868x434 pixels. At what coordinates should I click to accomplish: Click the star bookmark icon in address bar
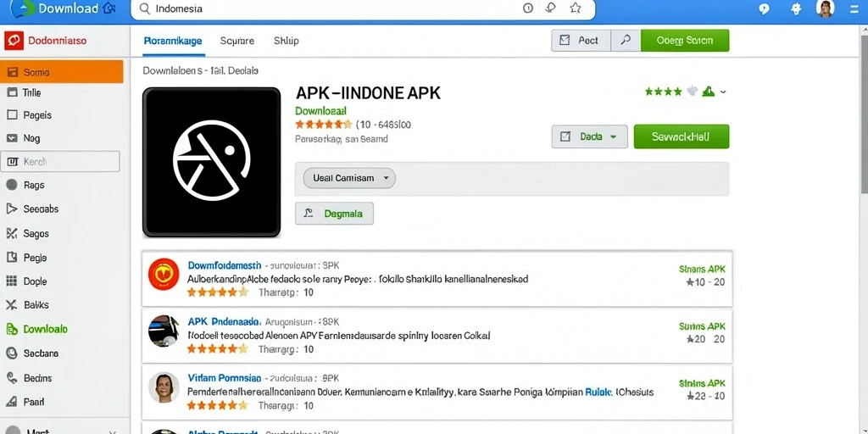coord(576,8)
